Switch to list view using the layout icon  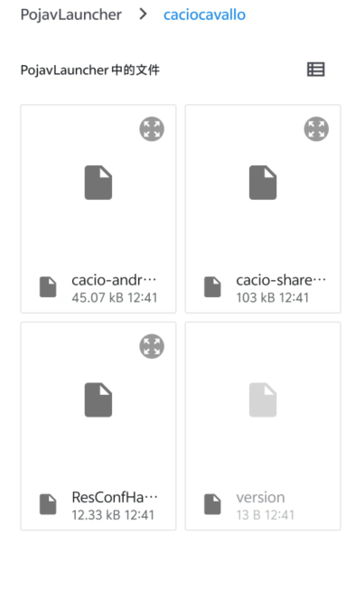[x=316, y=70]
